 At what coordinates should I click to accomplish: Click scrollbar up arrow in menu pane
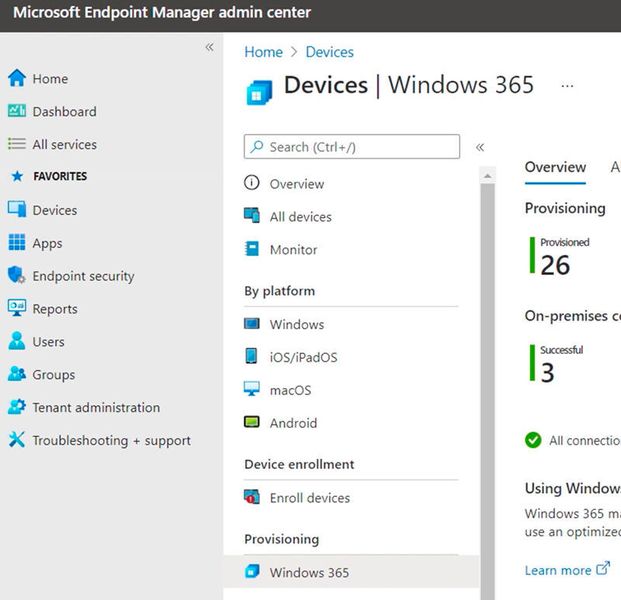(488, 175)
